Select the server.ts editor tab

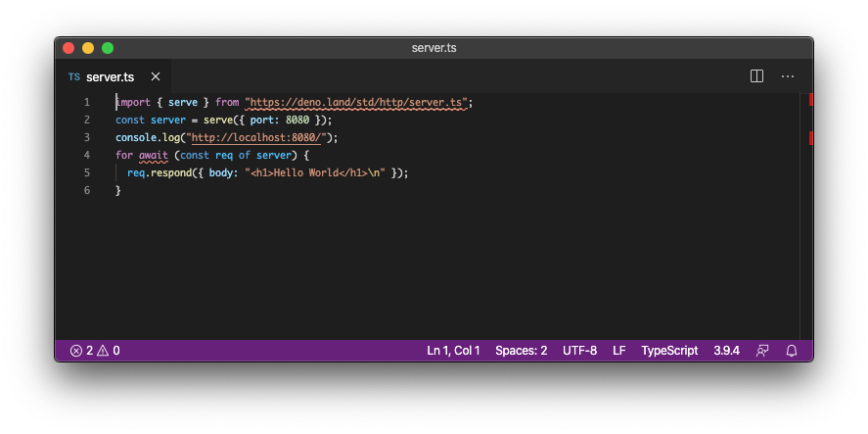tap(114, 76)
